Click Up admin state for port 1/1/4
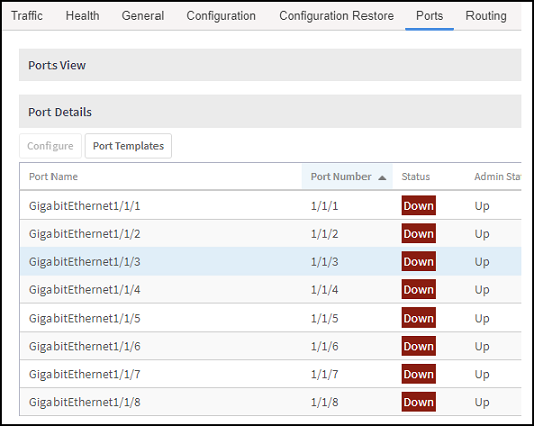This screenshot has height=426, width=534. click(482, 290)
